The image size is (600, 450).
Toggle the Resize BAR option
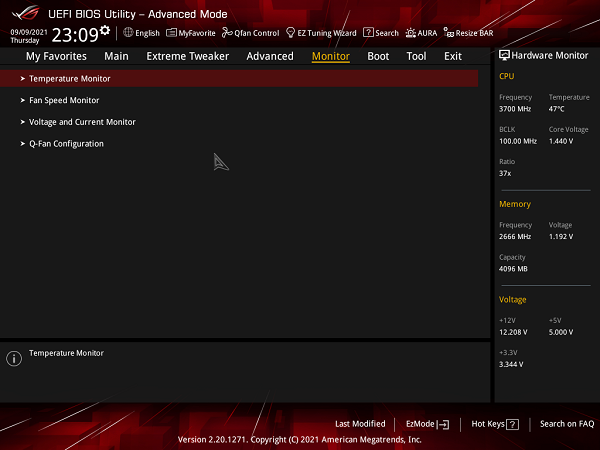[x=468, y=33]
